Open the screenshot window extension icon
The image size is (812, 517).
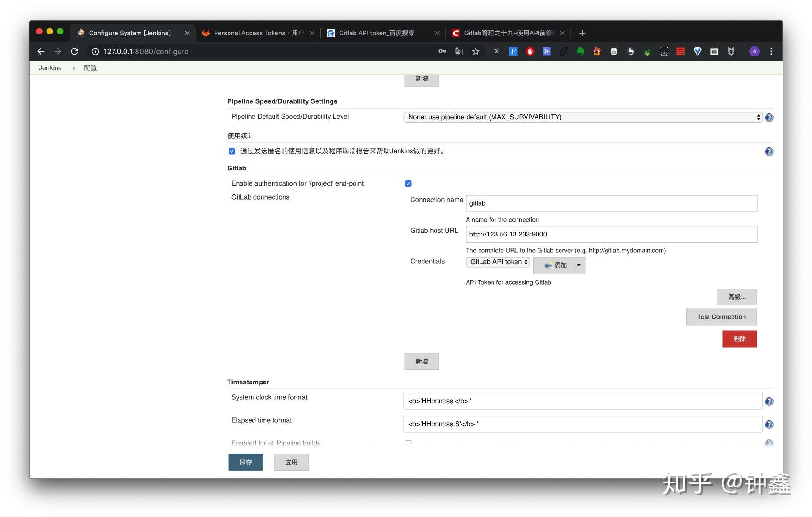(714, 51)
